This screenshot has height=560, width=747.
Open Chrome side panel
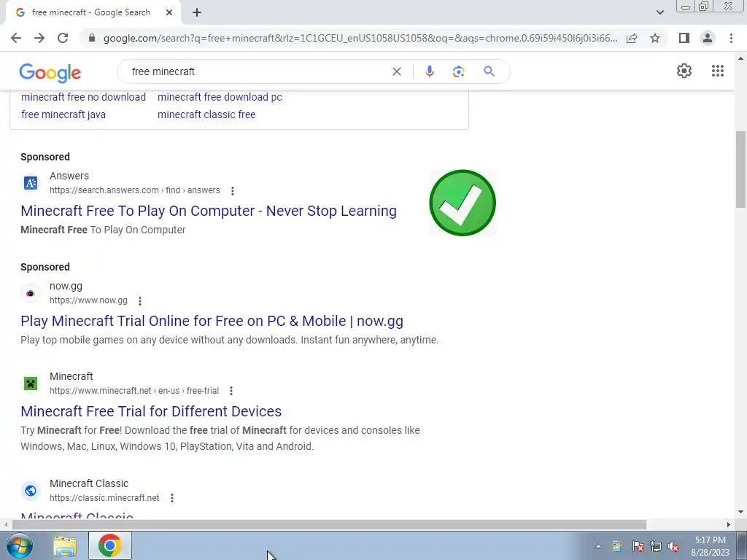684,38
